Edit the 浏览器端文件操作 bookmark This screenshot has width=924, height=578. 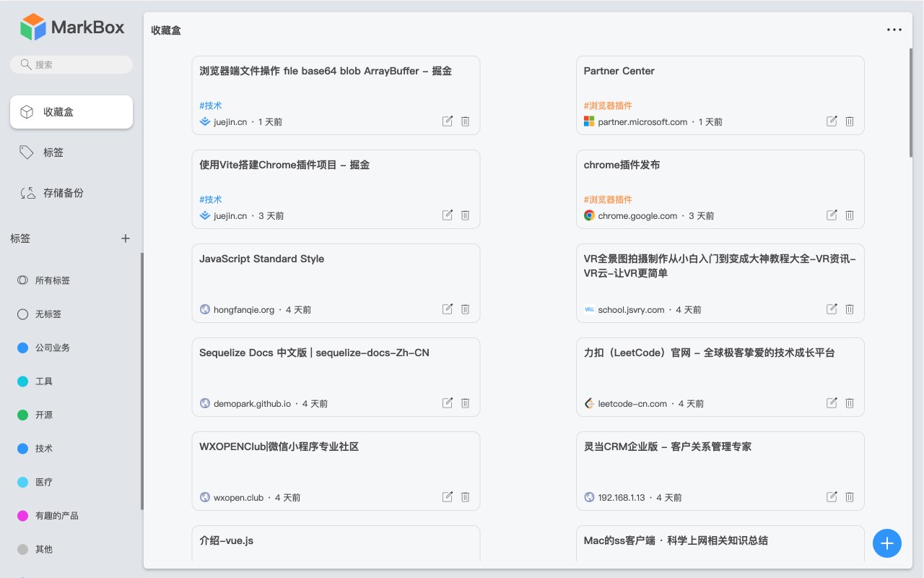pyautogui.click(x=448, y=121)
